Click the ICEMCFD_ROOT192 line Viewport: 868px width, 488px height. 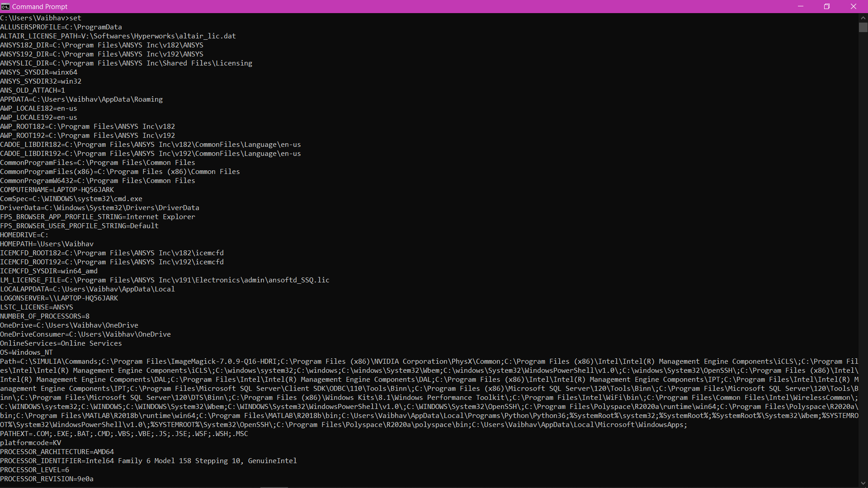point(112,262)
